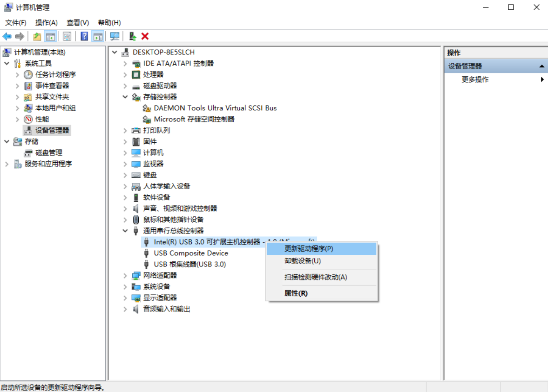
Task: Select Intel(R) USB 3.0 可扩展主机控制器 entry
Action: click(x=207, y=242)
